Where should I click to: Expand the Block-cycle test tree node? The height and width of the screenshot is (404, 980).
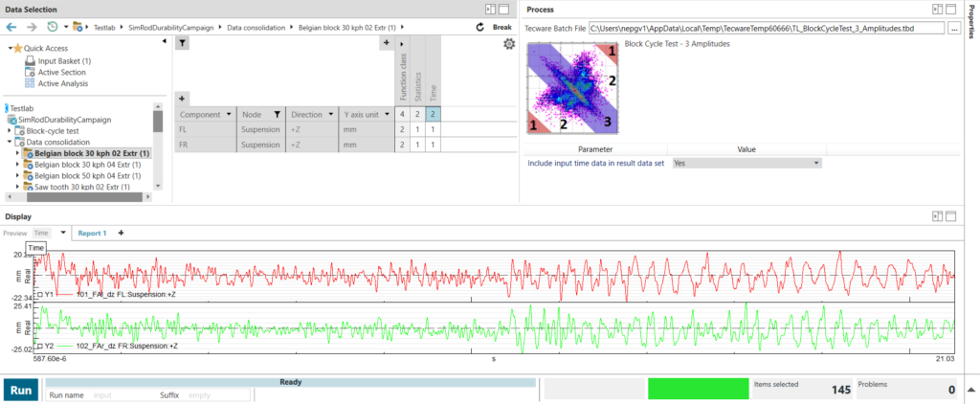[11, 131]
